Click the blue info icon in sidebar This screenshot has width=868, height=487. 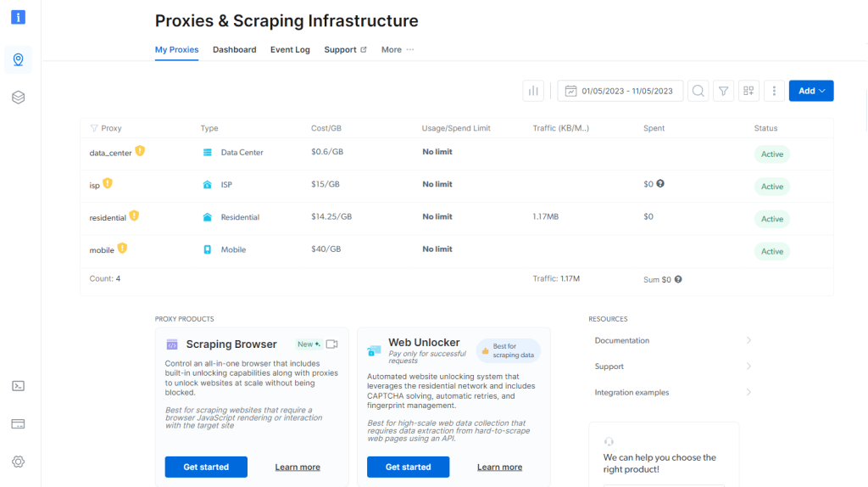(x=19, y=17)
